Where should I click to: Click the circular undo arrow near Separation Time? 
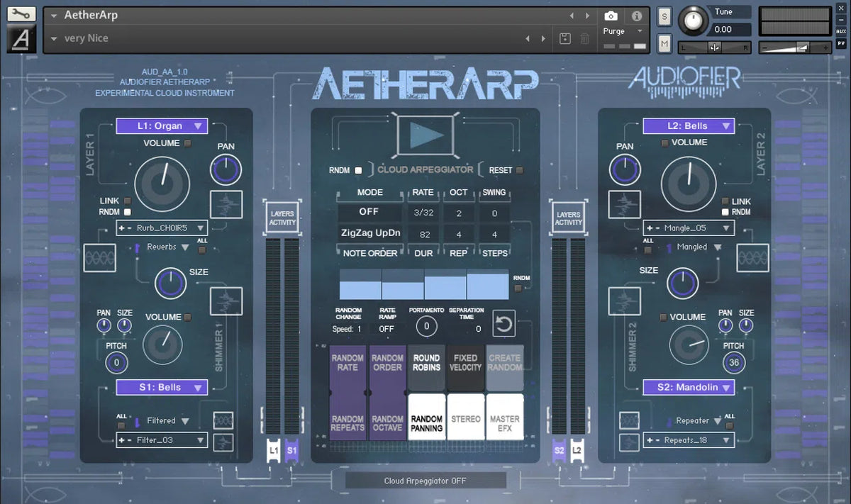click(505, 323)
